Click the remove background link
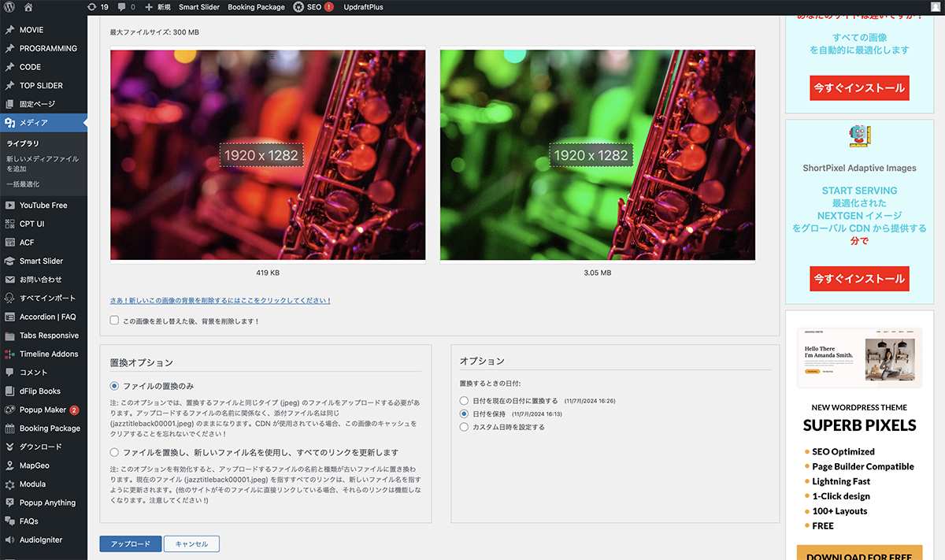This screenshot has width=945, height=560. [220, 301]
